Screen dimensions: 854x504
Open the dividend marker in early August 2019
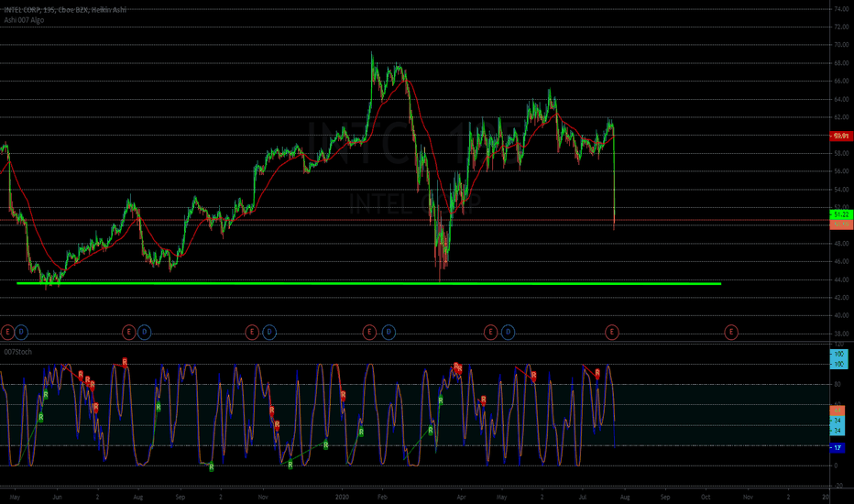pyautogui.click(x=144, y=332)
